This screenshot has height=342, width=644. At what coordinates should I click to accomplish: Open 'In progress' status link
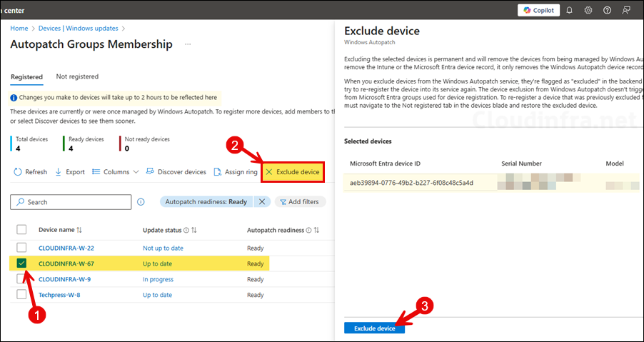pyautogui.click(x=158, y=279)
